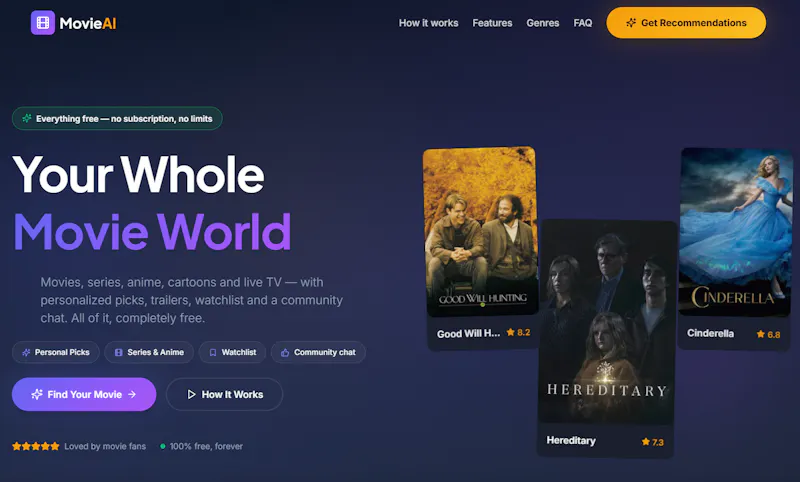
Task: Click the 6.8 rating value
Action: 773,335
